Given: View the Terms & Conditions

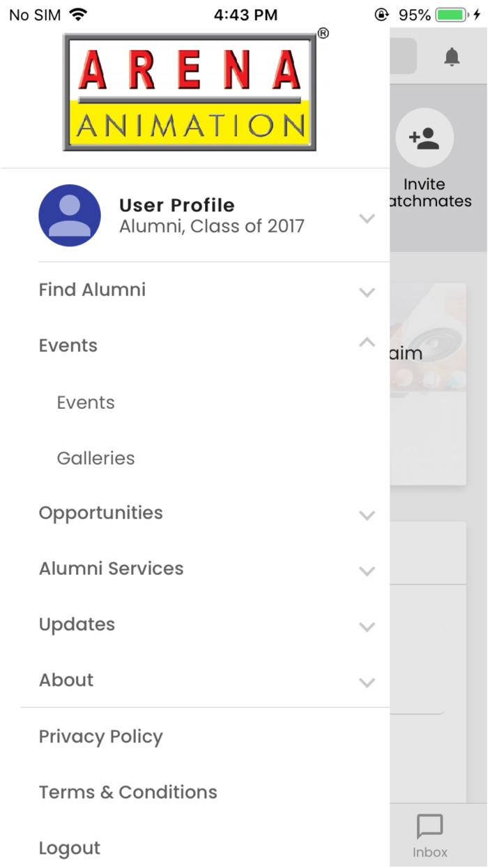Looking at the screenshot, I should [128, 792].
